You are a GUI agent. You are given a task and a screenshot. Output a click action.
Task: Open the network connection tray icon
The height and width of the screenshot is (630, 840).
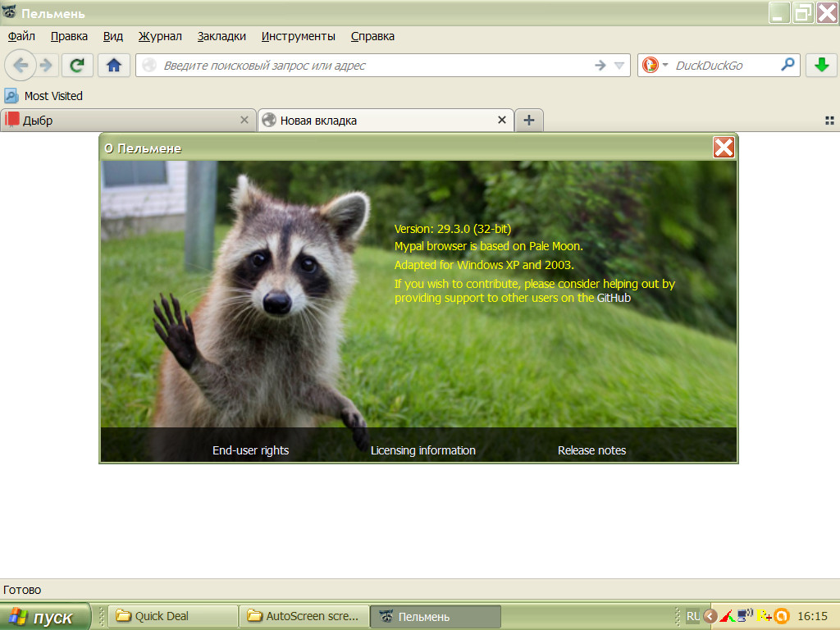coord(745,615)
